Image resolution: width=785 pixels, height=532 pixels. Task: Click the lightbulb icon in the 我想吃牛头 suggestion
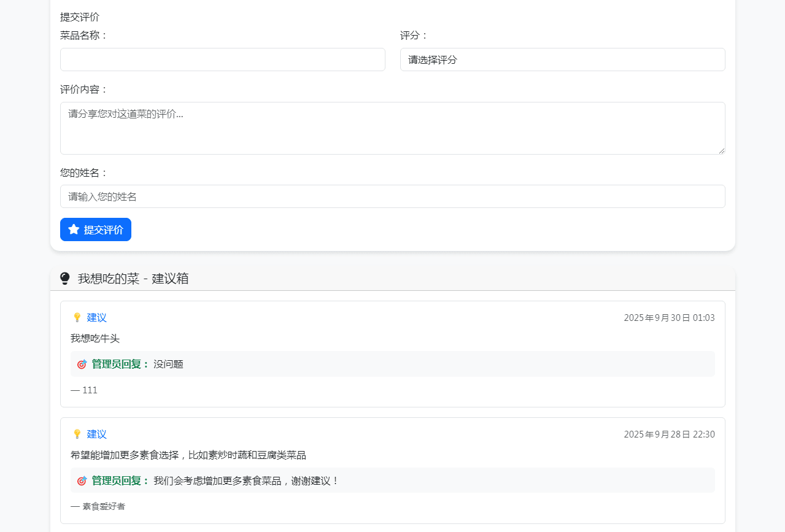(77, 318)
